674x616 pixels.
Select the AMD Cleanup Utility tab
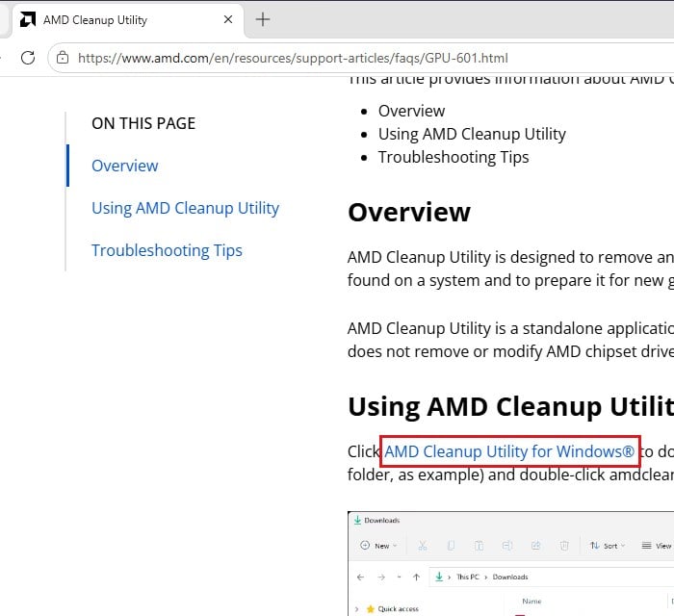pos(128,20)
